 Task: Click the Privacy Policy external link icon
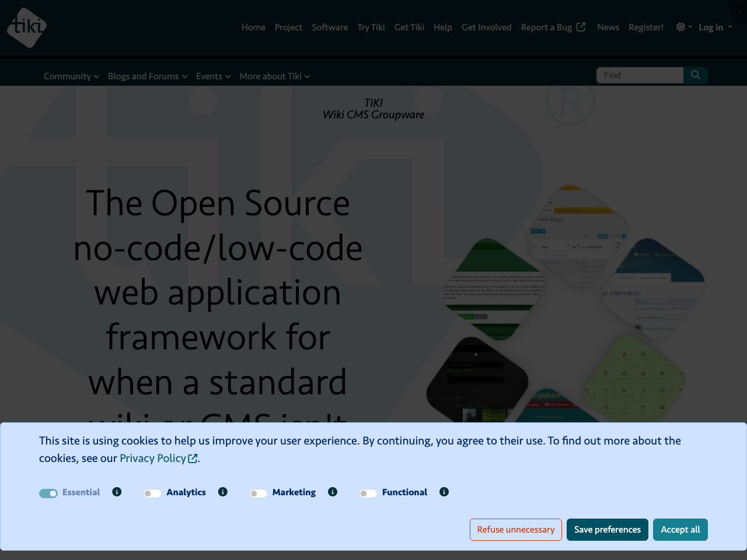click(x=193, y=459)
